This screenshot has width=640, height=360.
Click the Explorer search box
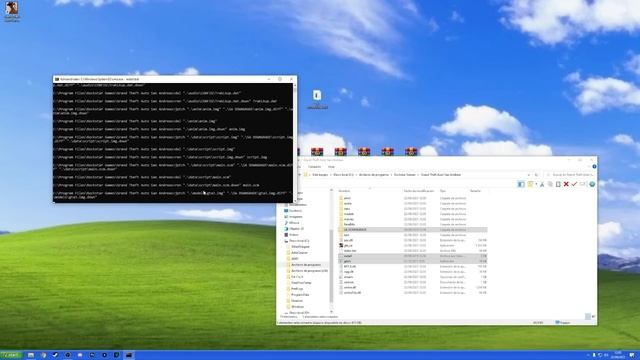pyautogui.click(x=569, y=175)
